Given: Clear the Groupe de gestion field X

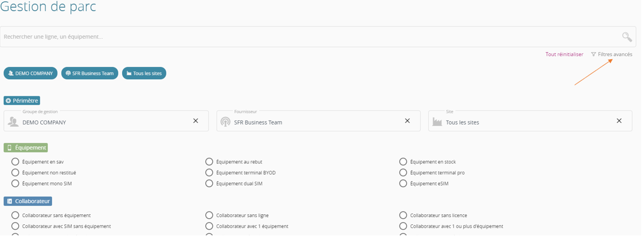Looking at the screenshot, I should tap(196, 121).
